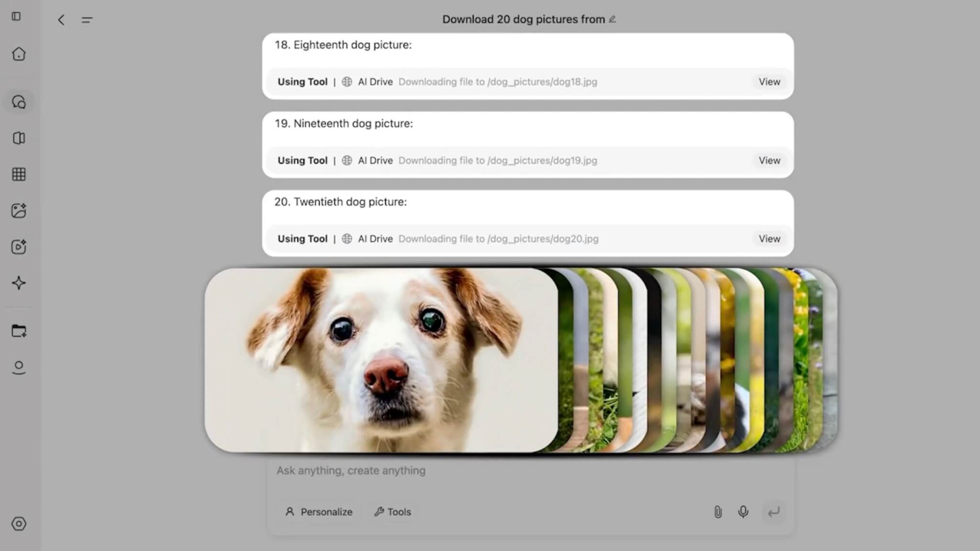Open the image generation icon in sidebar
Screen dimensions: 980x551
point(19,210)
